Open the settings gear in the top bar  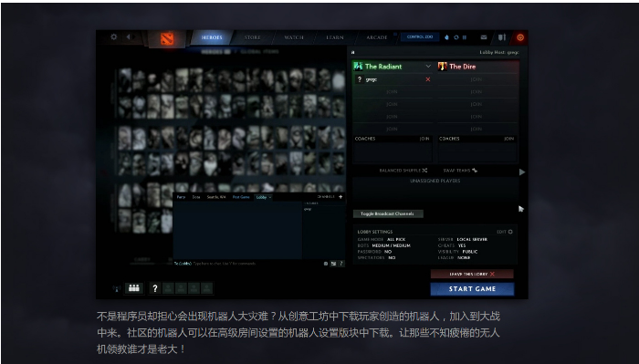click(x=114, y=37)
